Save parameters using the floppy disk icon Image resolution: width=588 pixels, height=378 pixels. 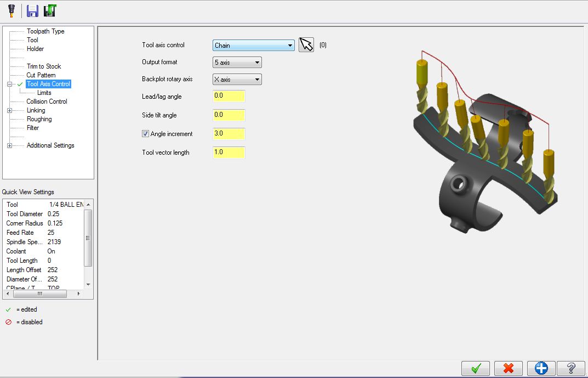[x=32, y=10]
